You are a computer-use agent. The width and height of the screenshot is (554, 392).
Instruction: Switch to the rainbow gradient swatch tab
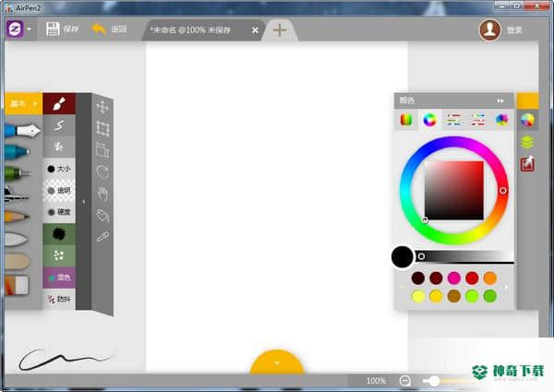click(x=406, y=120)
